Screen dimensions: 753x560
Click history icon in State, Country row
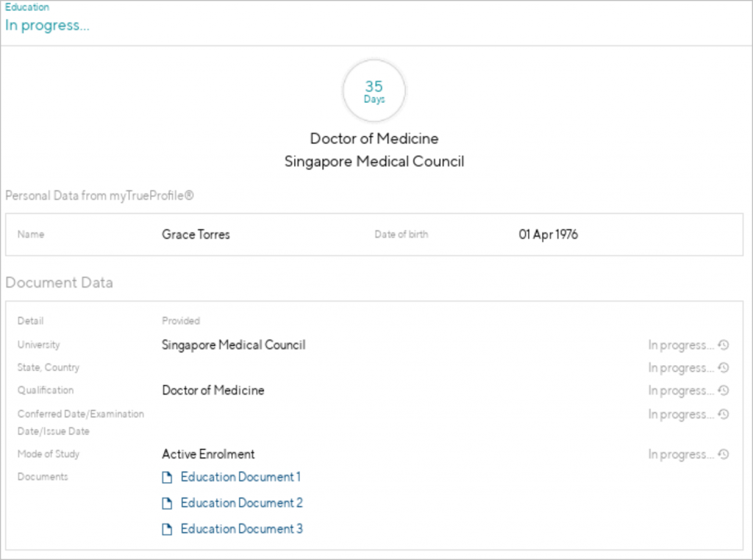click(x=724, y=367)
